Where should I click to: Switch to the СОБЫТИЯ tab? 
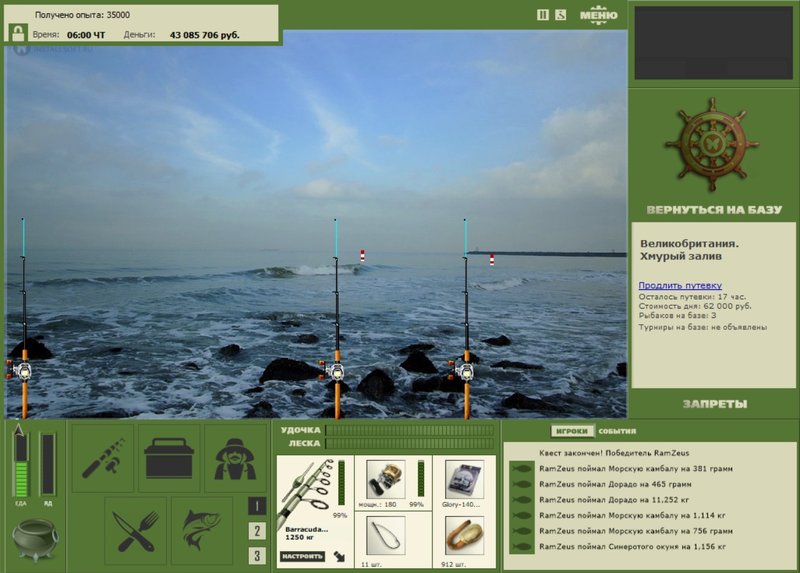coord(617,431)
